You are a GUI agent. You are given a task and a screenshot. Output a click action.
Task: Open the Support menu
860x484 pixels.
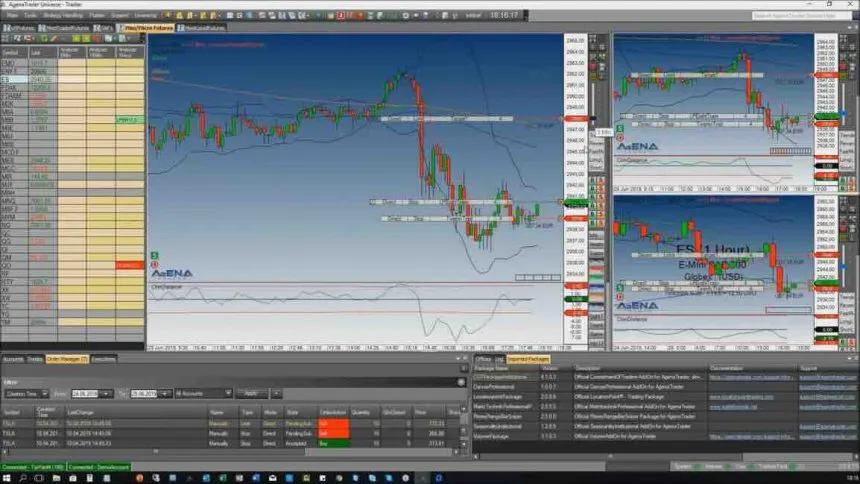(x=120, y=15)
